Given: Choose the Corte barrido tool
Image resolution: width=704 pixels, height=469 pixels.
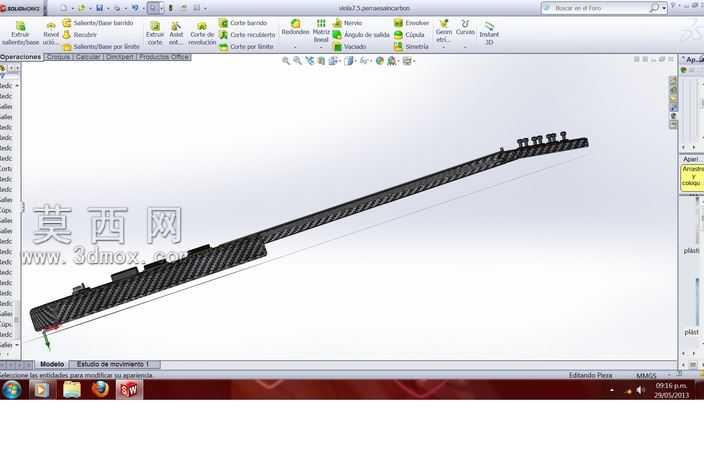Looking at the screenshot, I should point(243,23).
